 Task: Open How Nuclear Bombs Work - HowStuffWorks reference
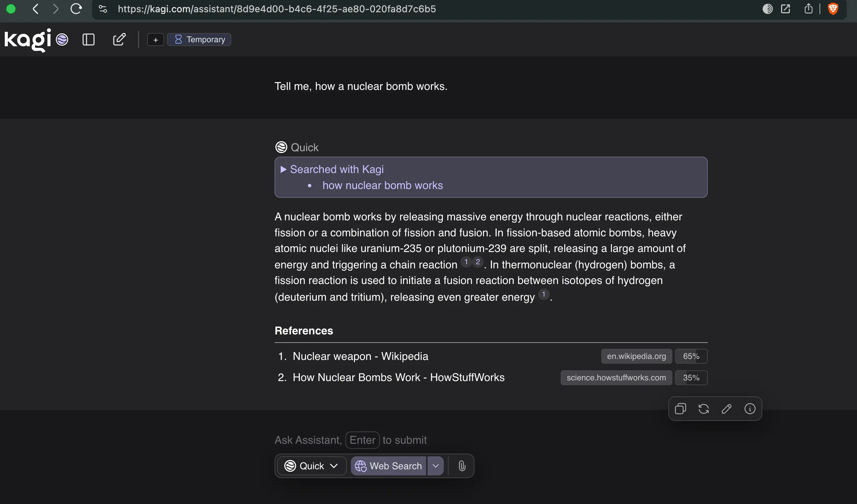pos(399,377)
